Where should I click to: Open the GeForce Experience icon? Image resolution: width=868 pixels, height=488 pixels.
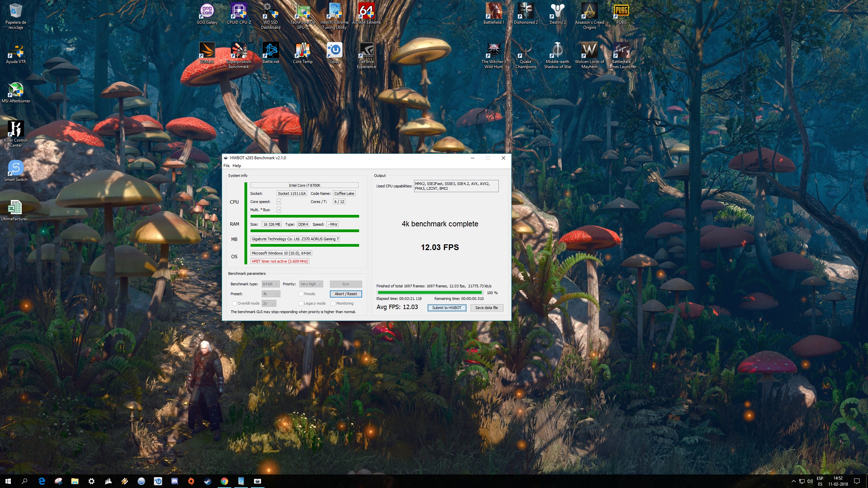(x=366, y=56)
